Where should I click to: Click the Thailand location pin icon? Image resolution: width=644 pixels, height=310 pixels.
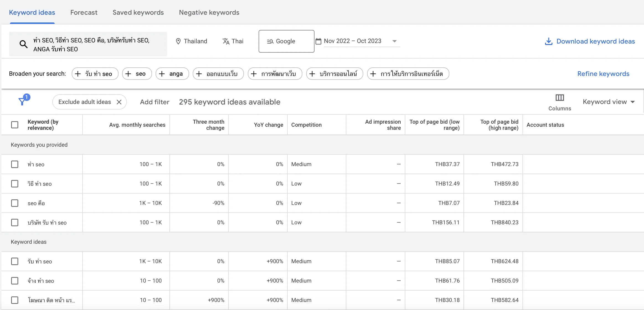tap(178, 41)
